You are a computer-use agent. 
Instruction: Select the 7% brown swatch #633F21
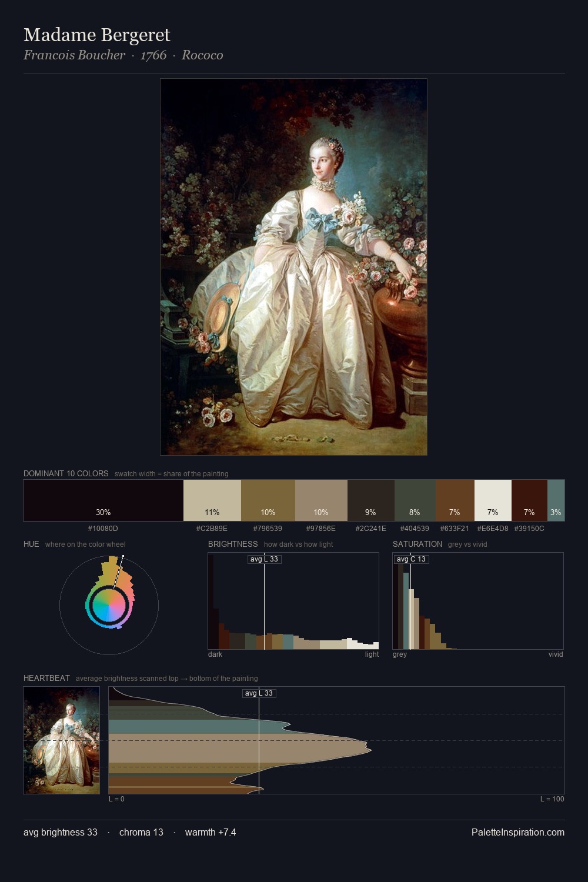coord(455,500)
